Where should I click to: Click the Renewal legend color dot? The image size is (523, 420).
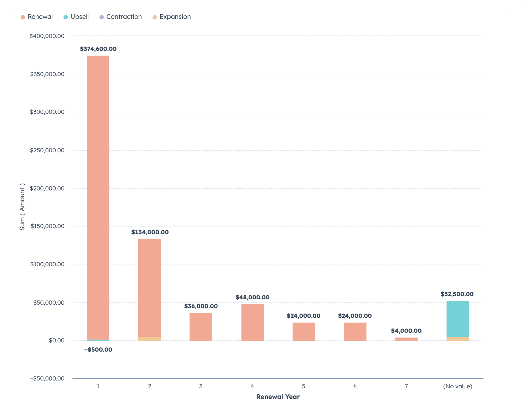22,17
